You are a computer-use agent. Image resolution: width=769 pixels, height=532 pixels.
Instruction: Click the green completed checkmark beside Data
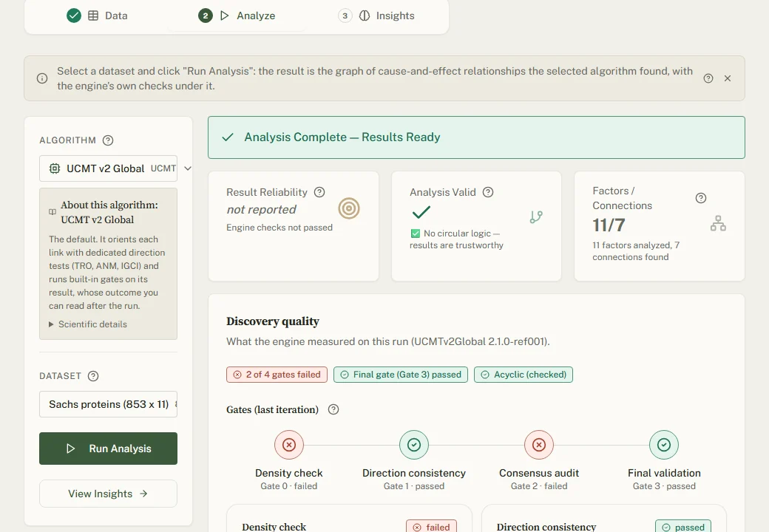pyautogui.click(x=73, y=16)
